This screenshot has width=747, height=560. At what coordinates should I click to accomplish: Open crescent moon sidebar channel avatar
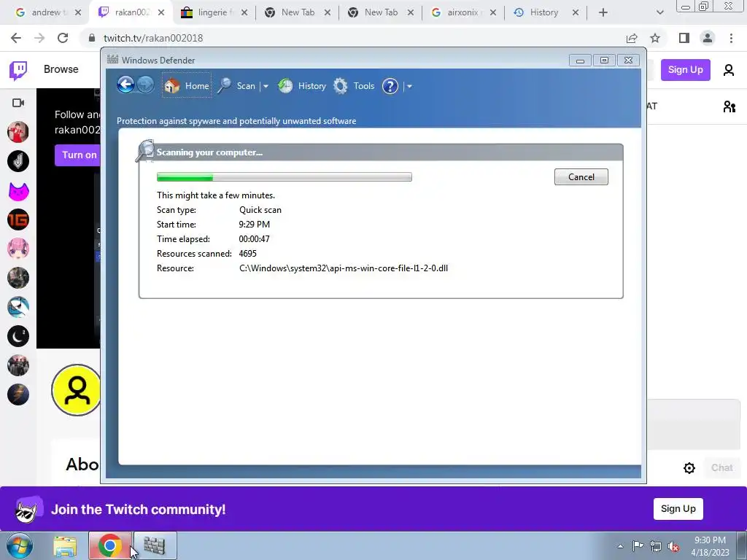(18, 336)
